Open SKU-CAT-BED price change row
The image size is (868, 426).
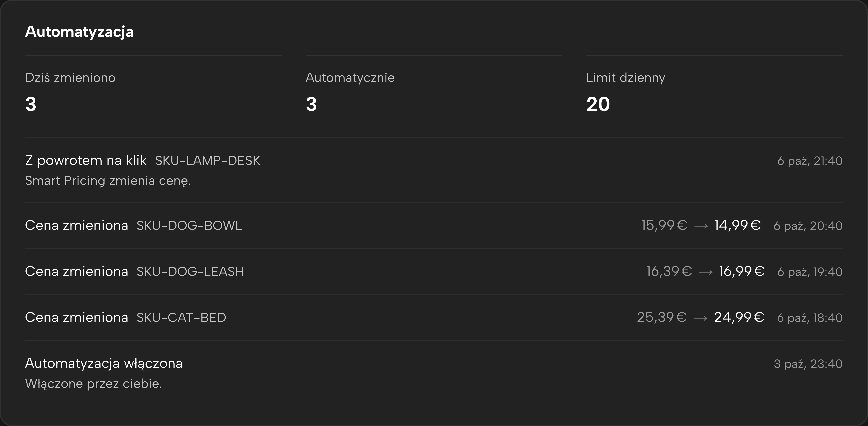[434, 317]
